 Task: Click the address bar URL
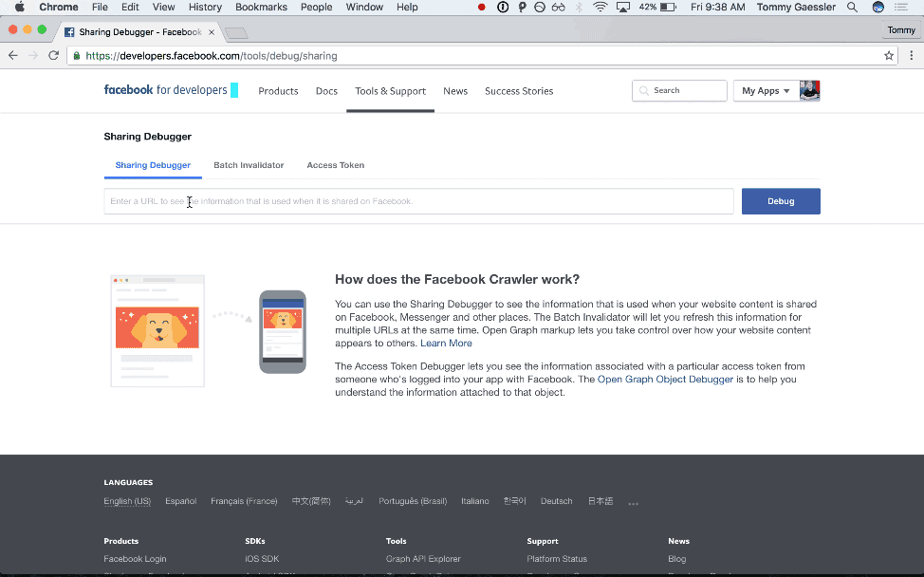tap(212, 56)
